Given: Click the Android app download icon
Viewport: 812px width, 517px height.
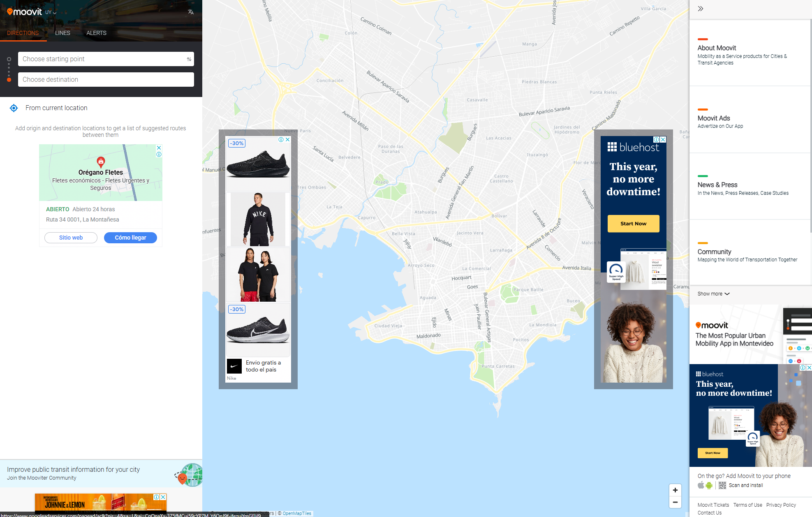Looking at the screenshot, I should (x=709, y=485).
